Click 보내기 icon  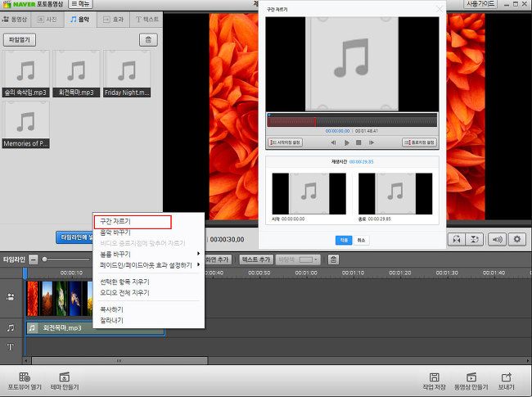click(x=506, y=381)
